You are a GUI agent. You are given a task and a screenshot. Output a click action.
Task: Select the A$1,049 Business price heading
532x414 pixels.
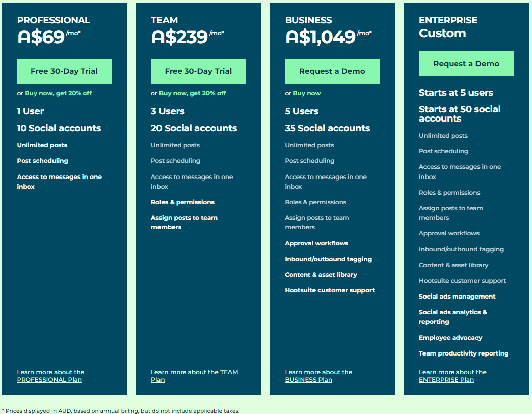click(x=321, y=37)
